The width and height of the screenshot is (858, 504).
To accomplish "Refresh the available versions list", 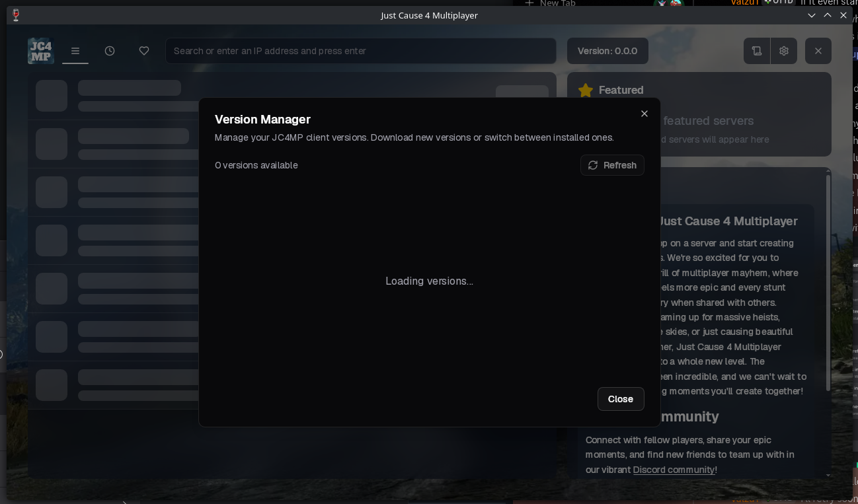I will pyautogui.click(x=612, y=165).
